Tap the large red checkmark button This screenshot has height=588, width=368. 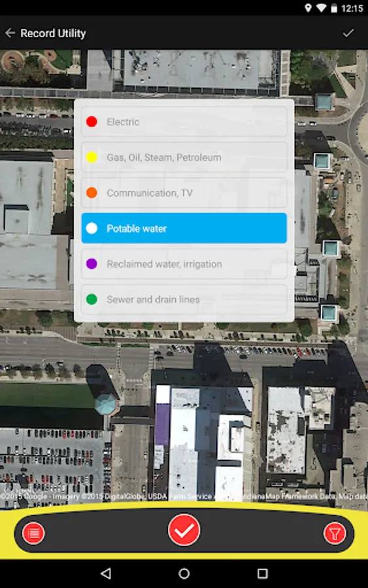click(184, 530)
